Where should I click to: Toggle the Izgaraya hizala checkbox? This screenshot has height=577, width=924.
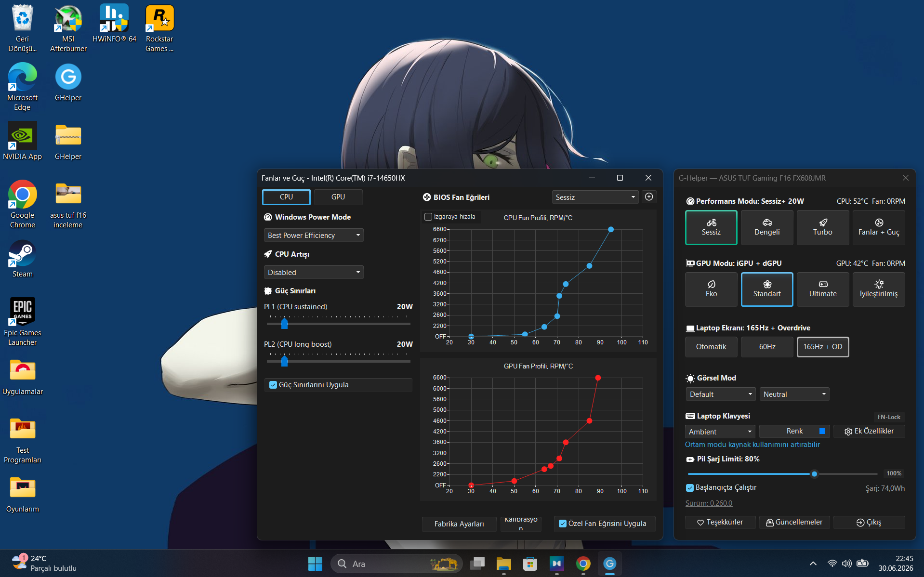pyautogui.click(x=428, y=217)
